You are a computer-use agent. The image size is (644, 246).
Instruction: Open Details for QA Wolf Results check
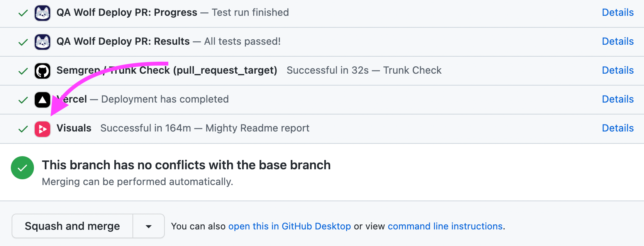(618, 41)
